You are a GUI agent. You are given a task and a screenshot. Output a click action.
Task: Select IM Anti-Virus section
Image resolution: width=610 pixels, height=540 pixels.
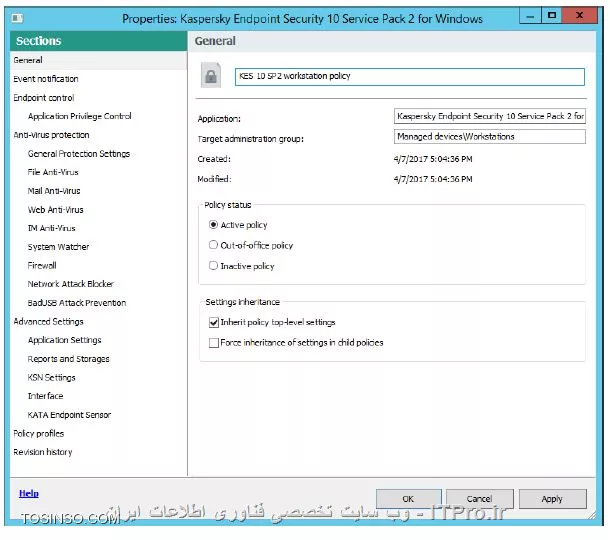[x=52, y=228]
